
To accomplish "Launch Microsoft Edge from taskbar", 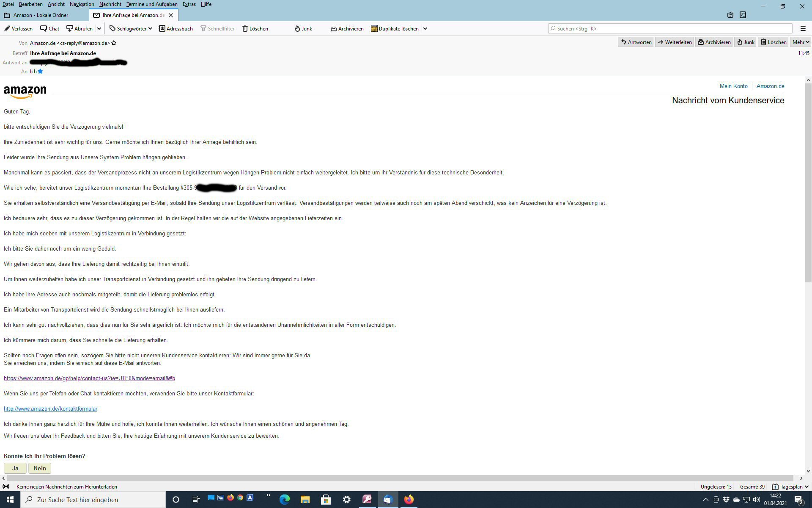I will [x=285, y=500].
